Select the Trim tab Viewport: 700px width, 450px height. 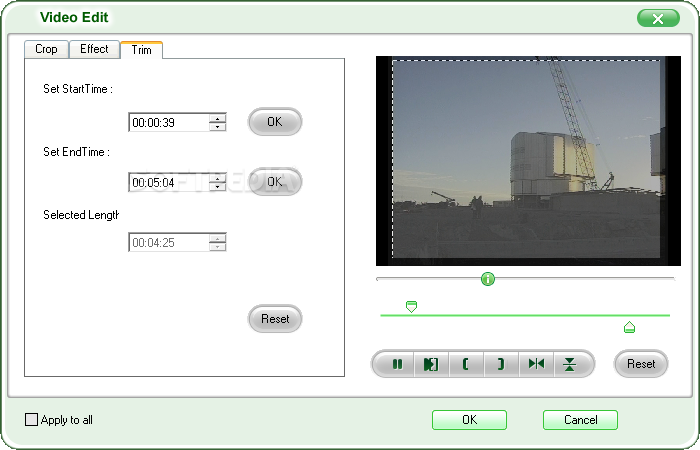click(x=142, y=50)
